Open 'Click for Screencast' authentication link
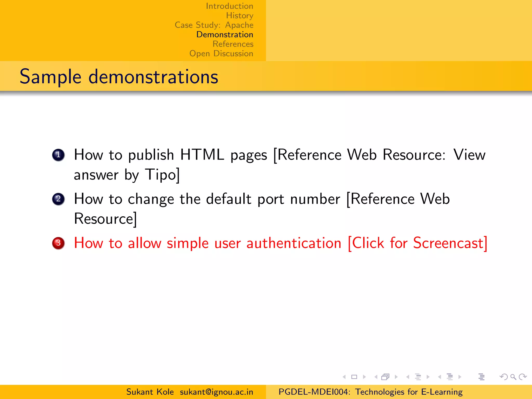 417,243
